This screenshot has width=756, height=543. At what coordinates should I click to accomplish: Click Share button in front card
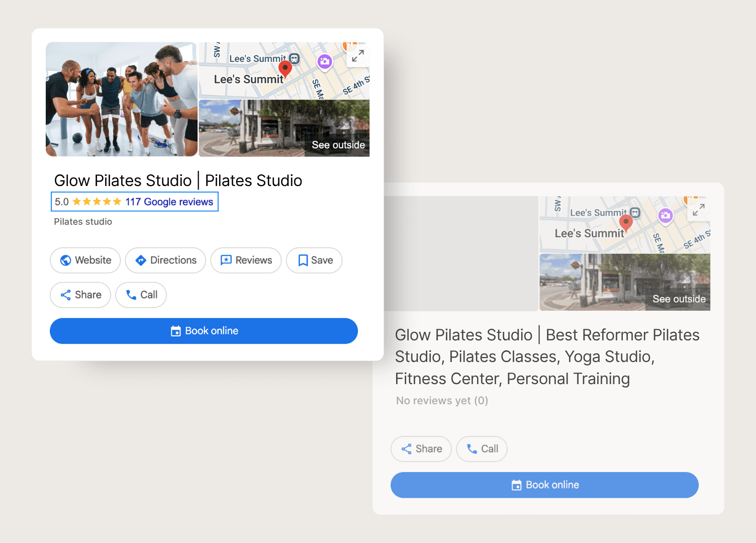(x=80, y=295)
